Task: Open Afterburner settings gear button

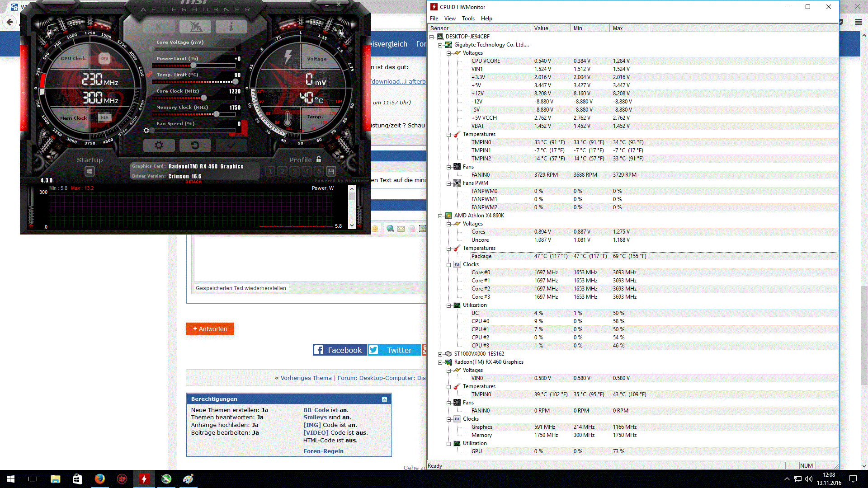Action: (159, 145)
